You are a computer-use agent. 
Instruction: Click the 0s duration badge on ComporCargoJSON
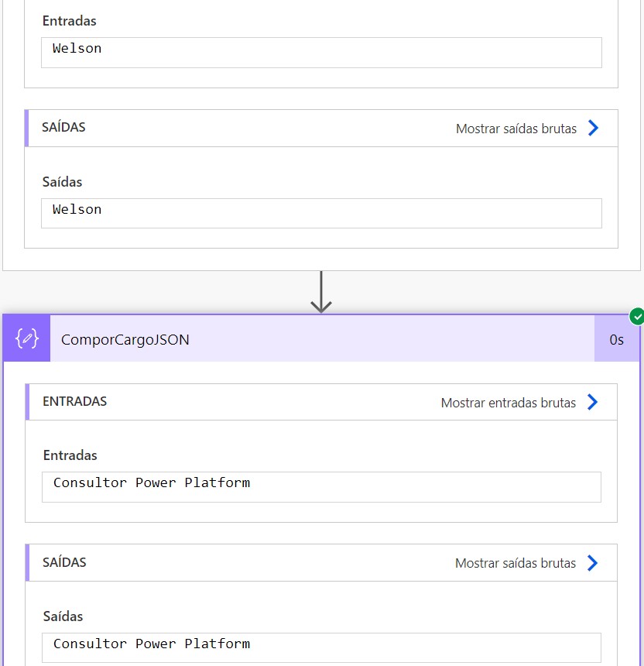point(616,339)
